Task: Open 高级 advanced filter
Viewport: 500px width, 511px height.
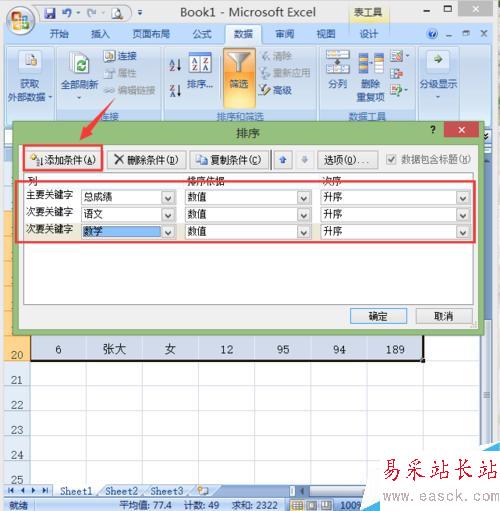Action: [275, 90]
